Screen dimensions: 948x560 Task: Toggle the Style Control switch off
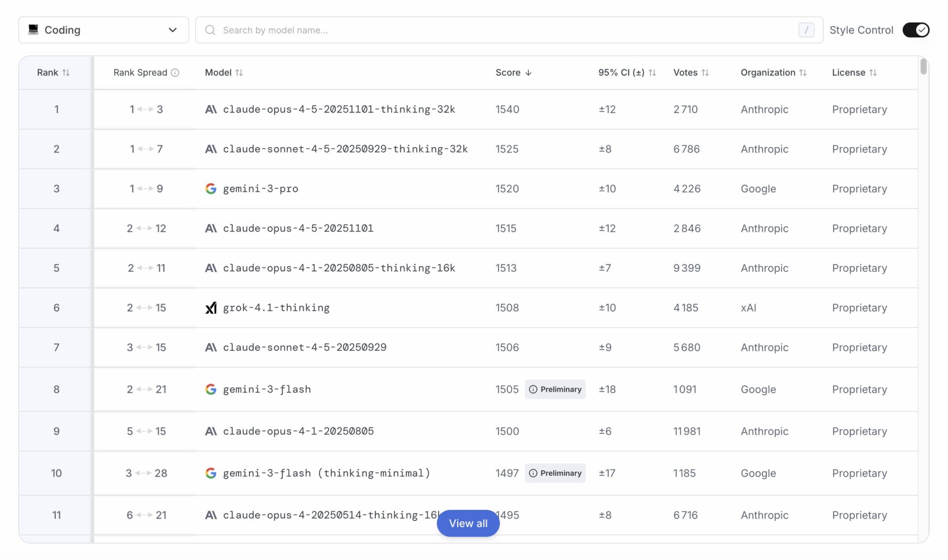[x=915, y=30]
